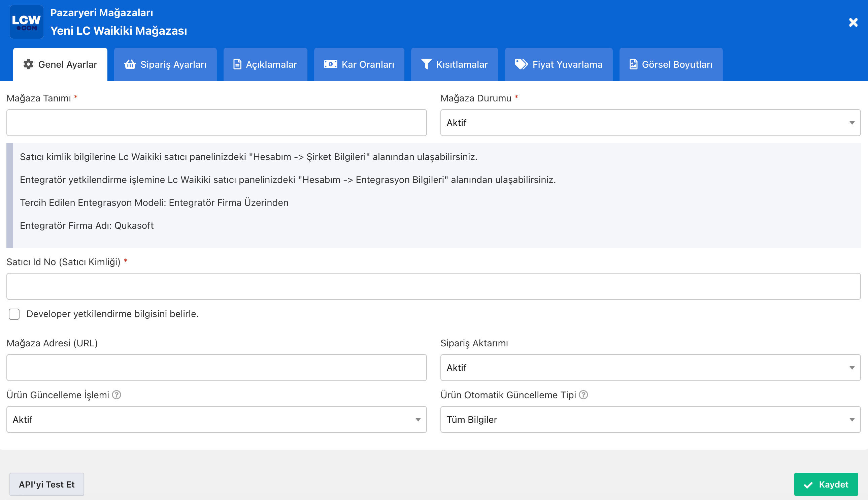Click the gear icon on Genel Ayarlar
The height and width of the screenshot is (500, 868).
29,64
